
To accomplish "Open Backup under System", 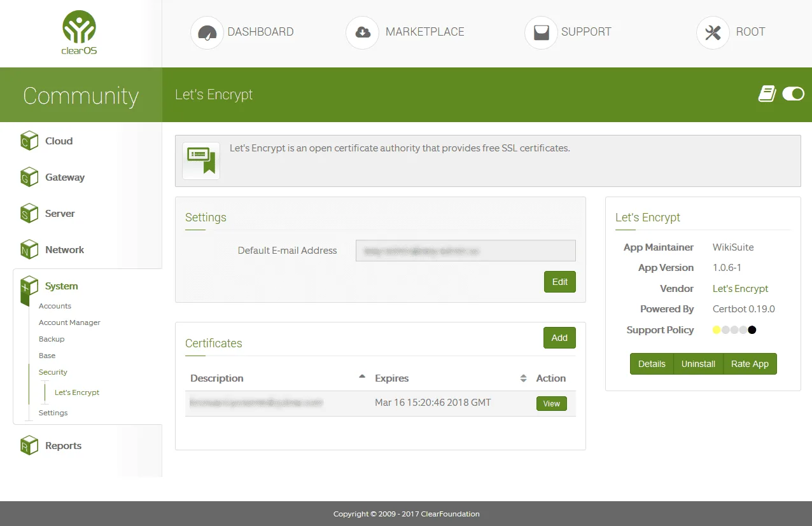I will [52, 339].
